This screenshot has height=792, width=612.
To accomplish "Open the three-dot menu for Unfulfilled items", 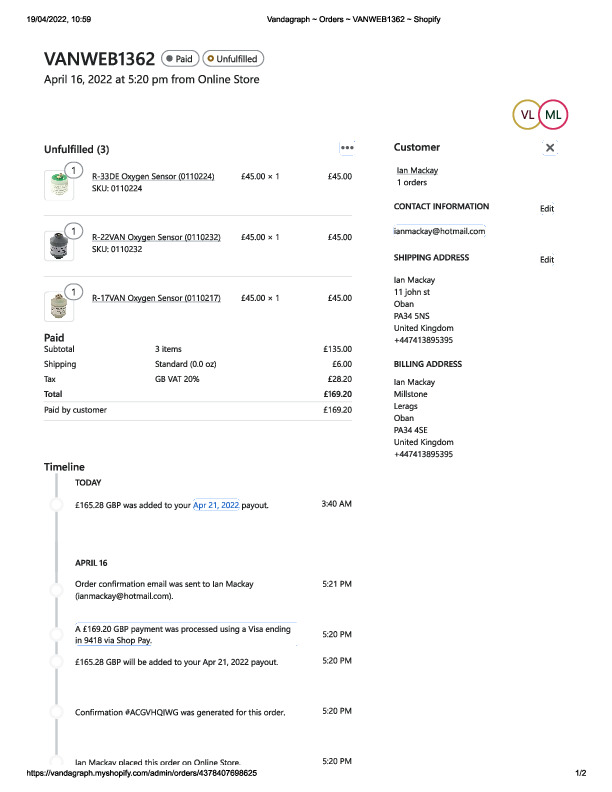I will [347, 148].
